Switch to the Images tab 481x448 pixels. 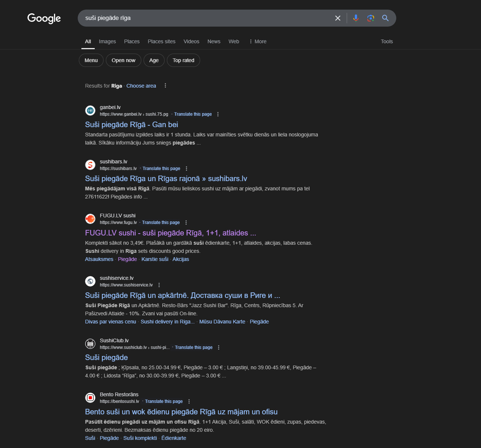point(107,41)
